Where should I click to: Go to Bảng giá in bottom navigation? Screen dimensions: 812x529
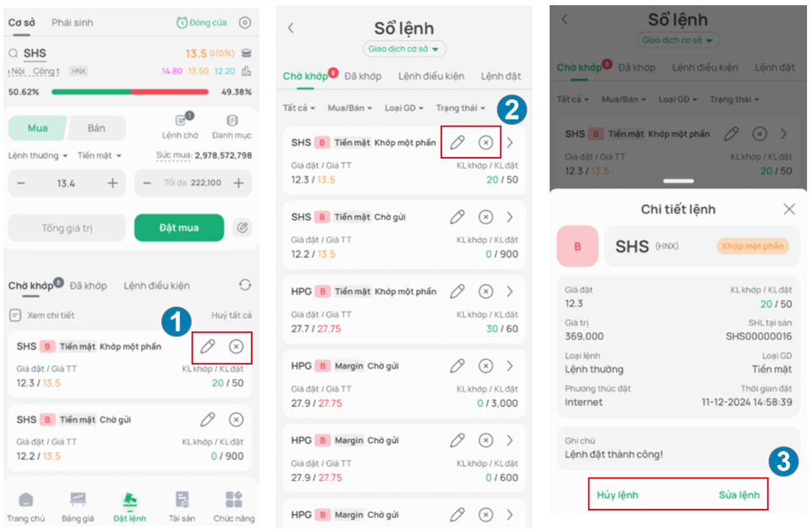pos(78,507)
